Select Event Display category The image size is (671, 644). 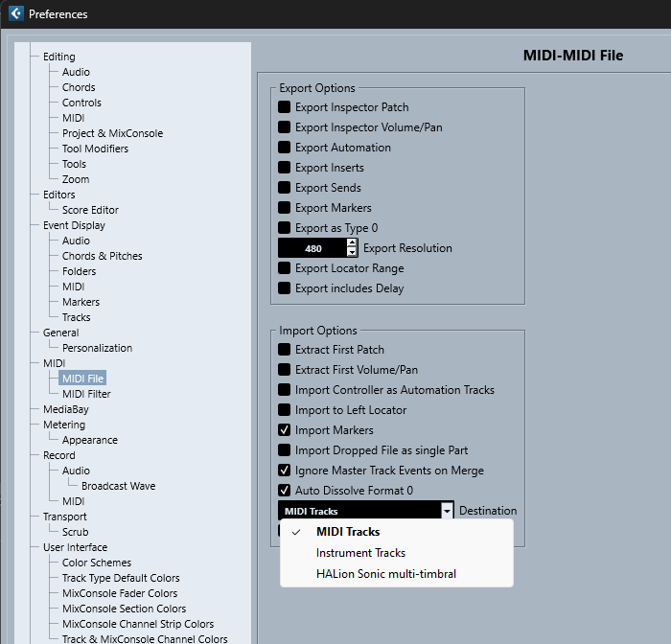(x=74, y=225)
